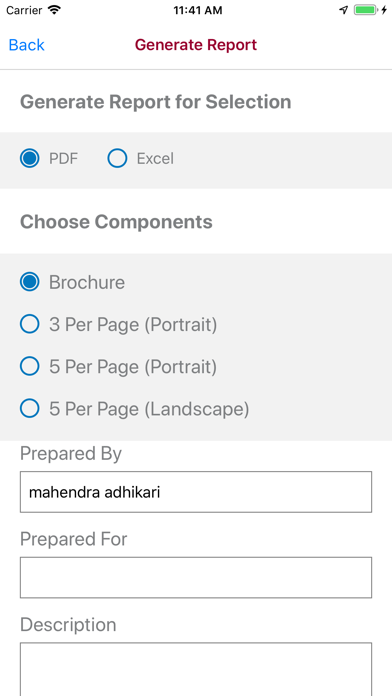The width and height of the screenshot is (392, 696).
Task: Select 3 Per Page (Portrait) option
Action: click(x=30, y=324)
